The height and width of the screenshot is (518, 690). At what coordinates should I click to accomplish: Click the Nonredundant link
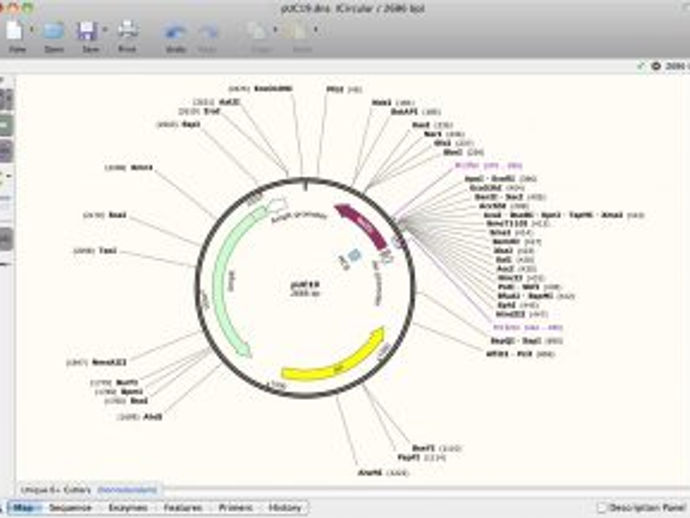pyautogui.click(x=127, y=489)
